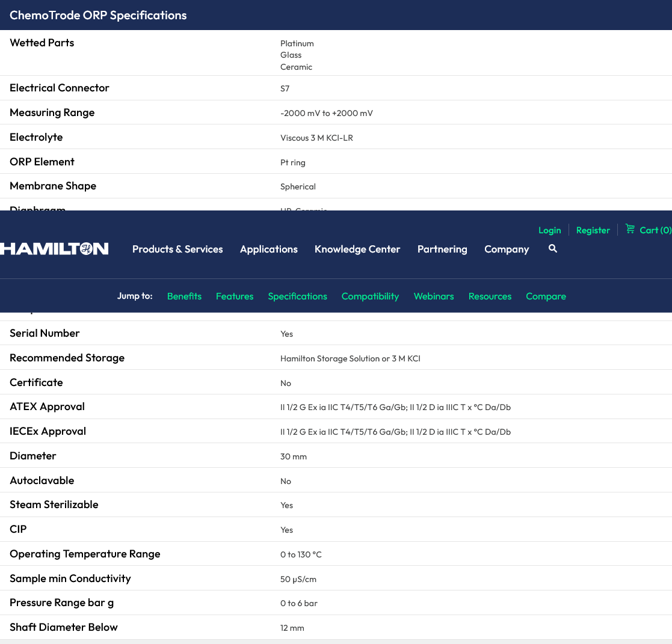This screenshot has height=644, width=672.
Task: Click the Hamilton logo
Action: pos(54,249)
